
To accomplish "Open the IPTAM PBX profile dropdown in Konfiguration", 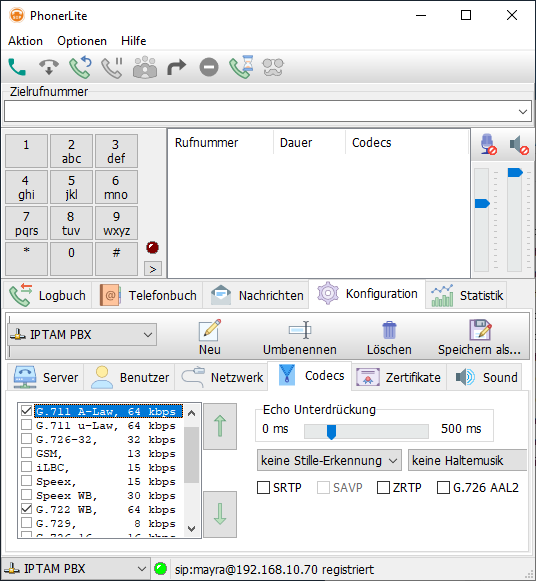I will pyautogui.click(x=82, y=335).
